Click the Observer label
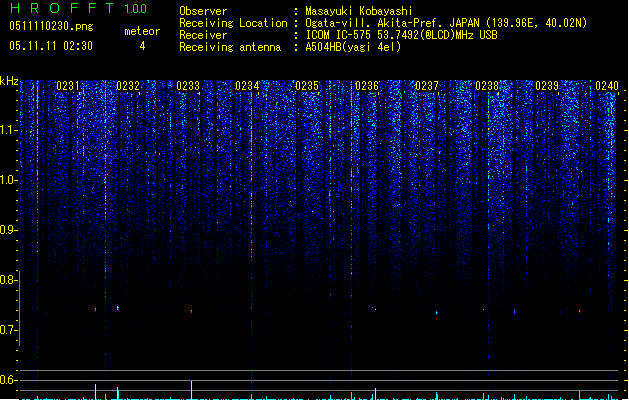 tap(203, 11)
